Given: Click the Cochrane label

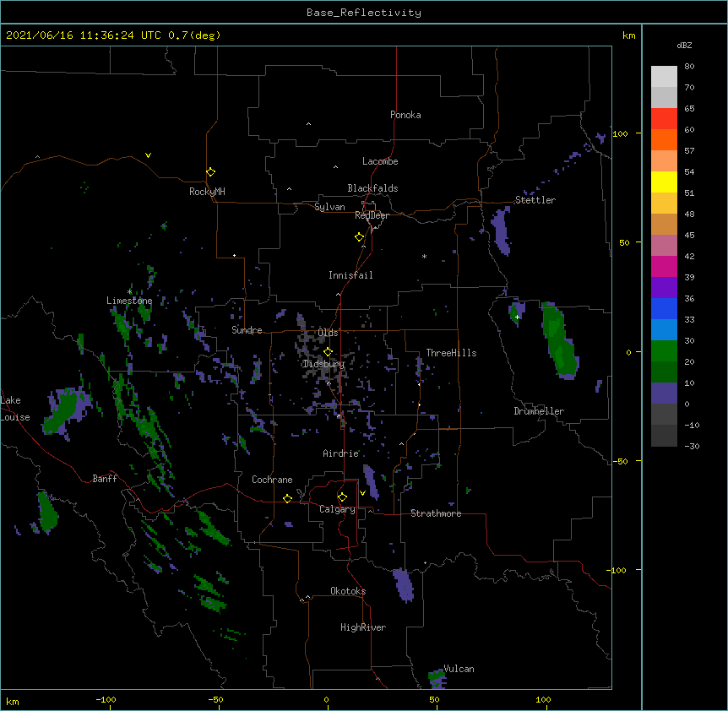Looking at the screenshot, I should pyautogui.click(x=272, y=480).
